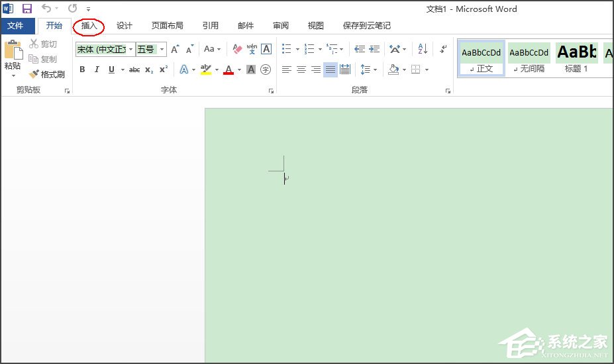Switch to the 插入 (Insert) tab
Image resolution: width=614 pixels, height=364 pixels.
89,26
